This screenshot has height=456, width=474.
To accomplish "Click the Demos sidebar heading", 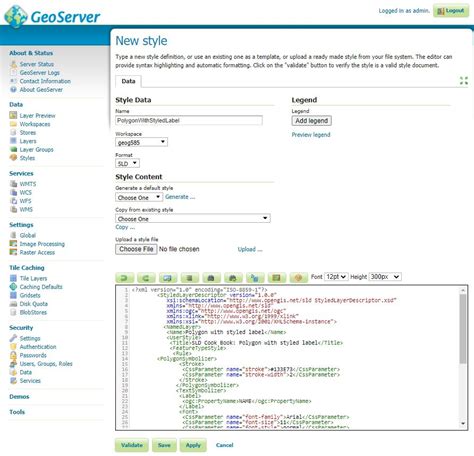I will coord(19,397).
